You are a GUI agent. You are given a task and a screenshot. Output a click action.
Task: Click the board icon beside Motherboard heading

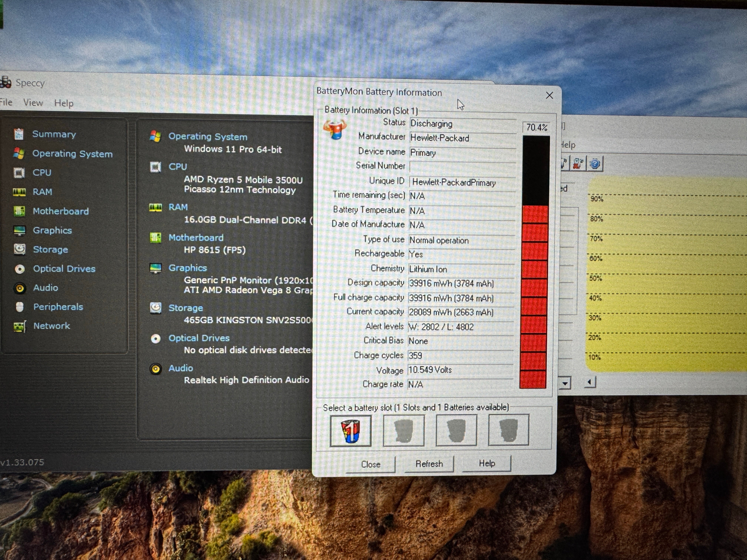point(155,238)
